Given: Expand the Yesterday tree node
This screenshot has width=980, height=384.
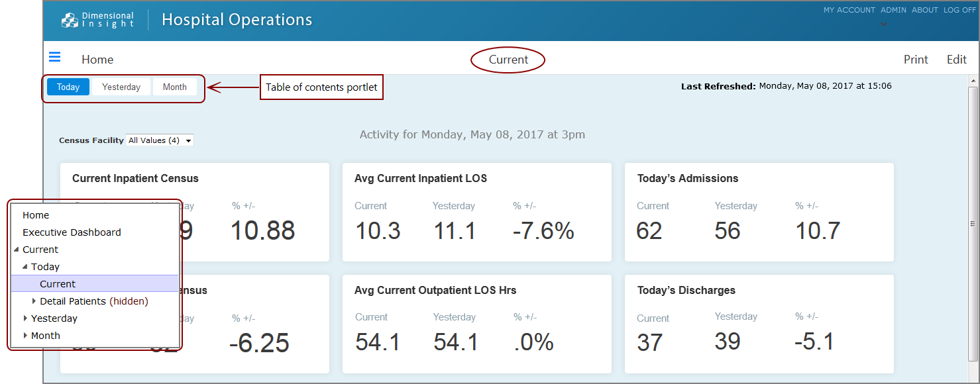Looking at the screenshot, I should [25, 318].
